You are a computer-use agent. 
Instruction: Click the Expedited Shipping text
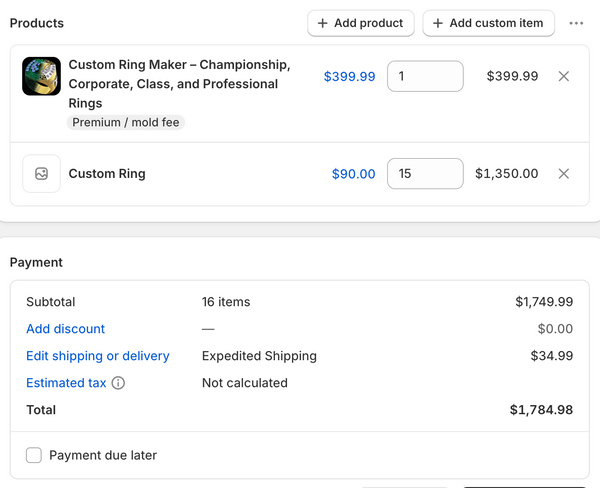click(259, 356)
